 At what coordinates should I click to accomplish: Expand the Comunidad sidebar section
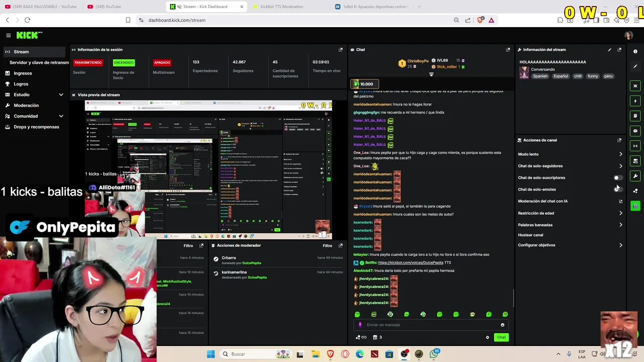(61, 116)
